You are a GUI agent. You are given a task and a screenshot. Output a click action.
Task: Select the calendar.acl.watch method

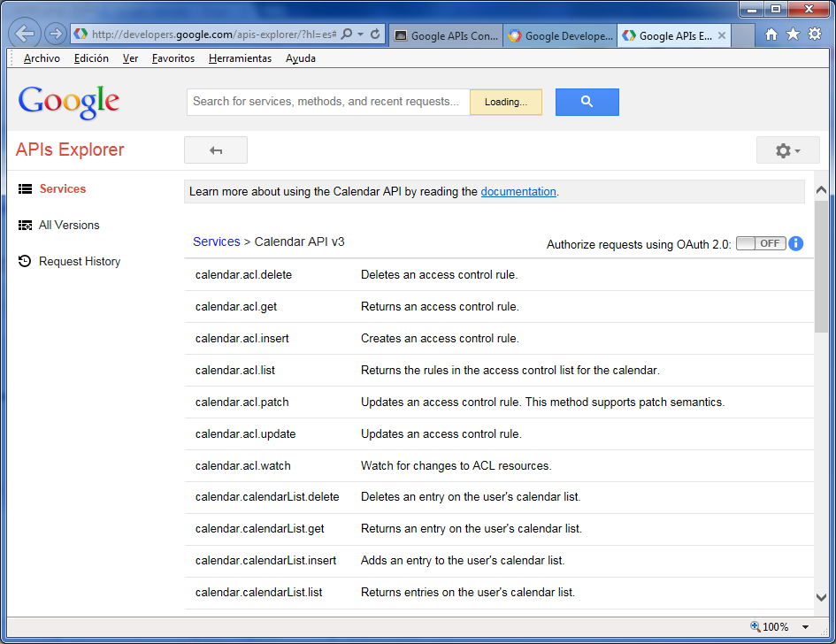[242, 466]
